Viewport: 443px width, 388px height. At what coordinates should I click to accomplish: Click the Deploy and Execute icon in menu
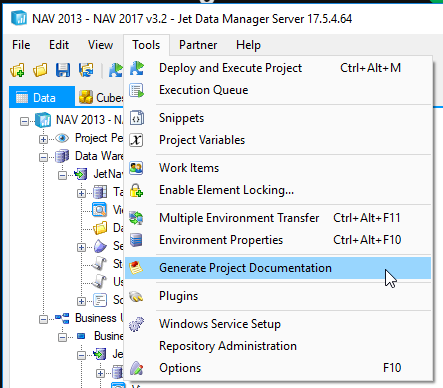[137, 68]
